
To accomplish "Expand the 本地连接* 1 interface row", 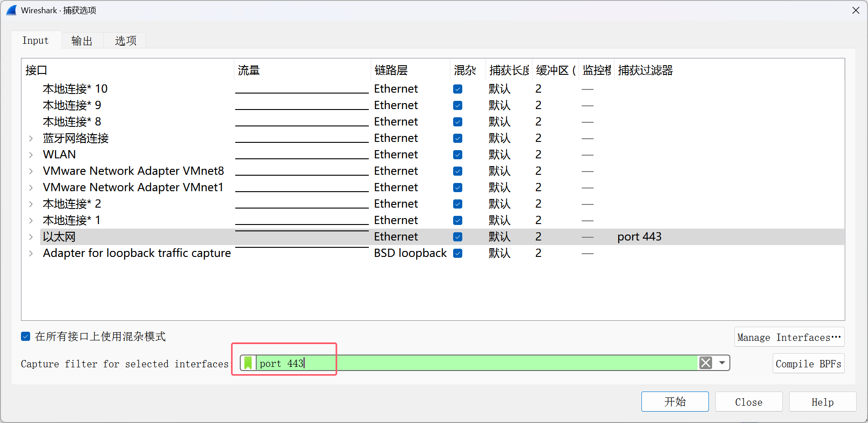I will (x=31, y=220).
